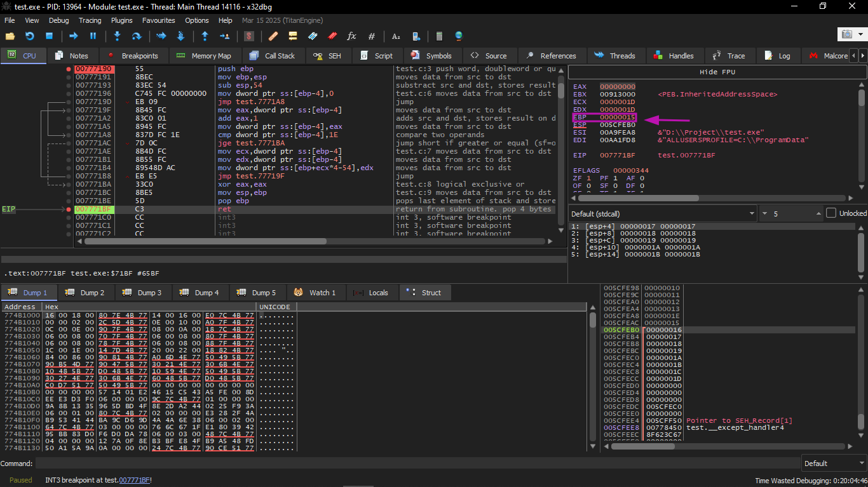The image size is (868, 487).
Task: Open the Default (stdcall) calling convention dropdown
Action: [x=661, y=213]
